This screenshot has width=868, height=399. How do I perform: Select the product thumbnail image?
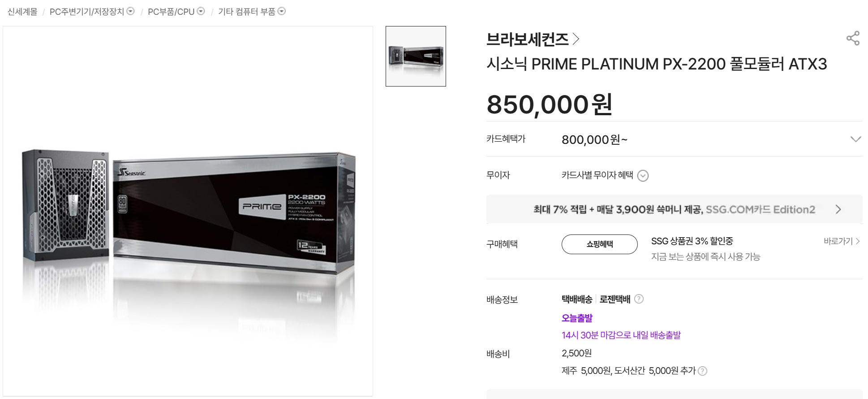click(416, 56)
